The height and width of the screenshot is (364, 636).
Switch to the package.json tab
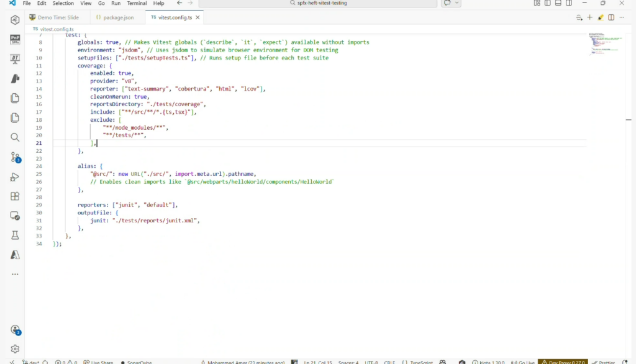[x=118, y=17]
